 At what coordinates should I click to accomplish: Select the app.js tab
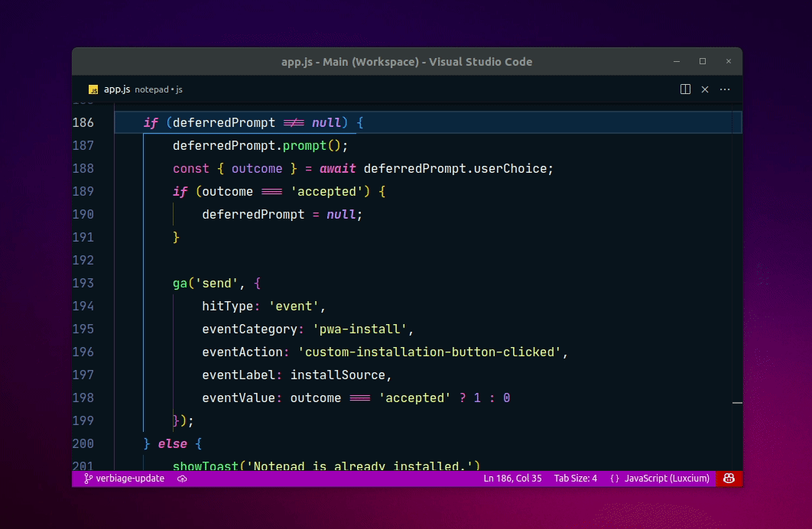(135, 89)
